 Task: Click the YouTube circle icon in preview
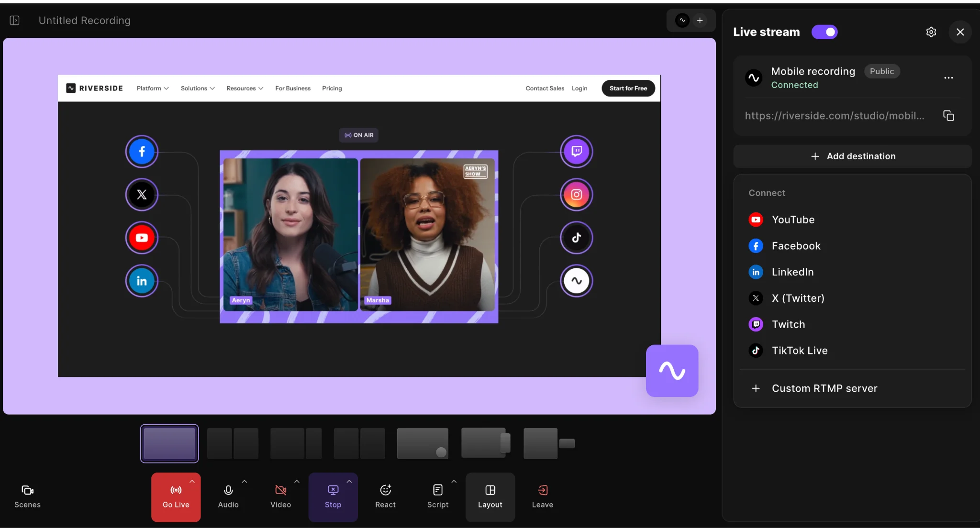pos(142,238)
